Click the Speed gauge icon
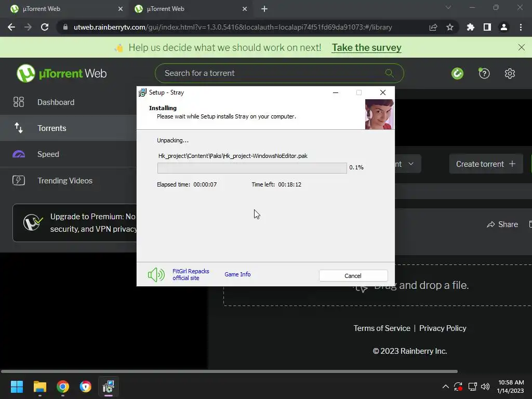532x399 pixels. click(19, 154)
